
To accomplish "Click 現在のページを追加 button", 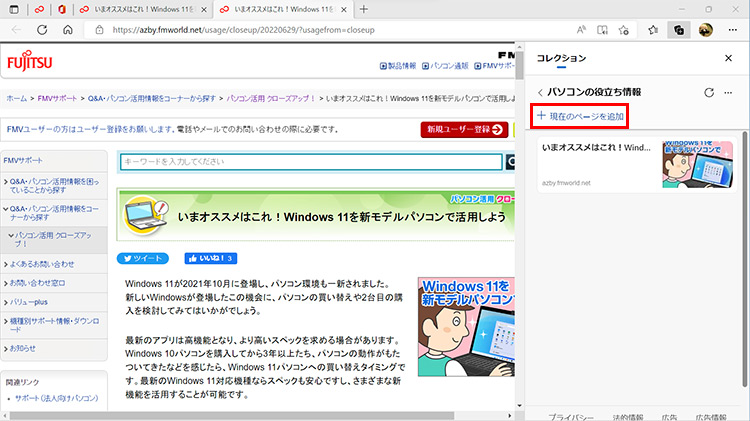I will 581,117.
